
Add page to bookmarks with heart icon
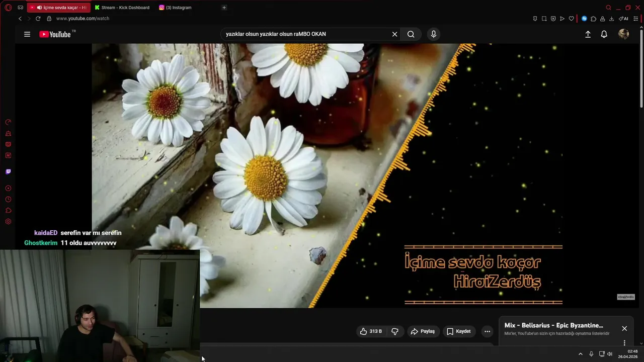(x=571, y=19)
